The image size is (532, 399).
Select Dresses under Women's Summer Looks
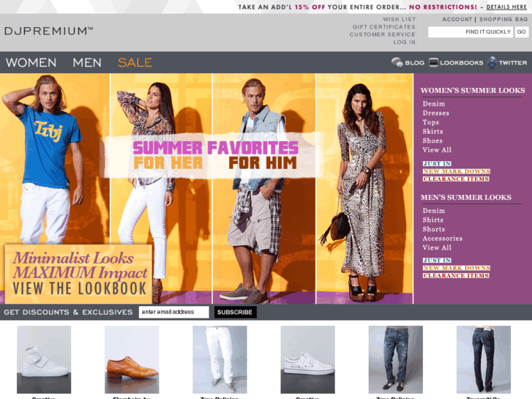(435, 113)
